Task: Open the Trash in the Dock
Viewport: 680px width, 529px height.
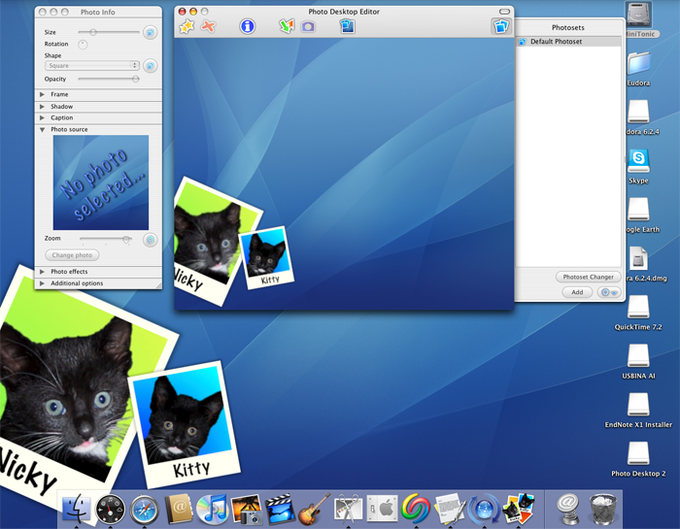Action: [x=603, y=508]
